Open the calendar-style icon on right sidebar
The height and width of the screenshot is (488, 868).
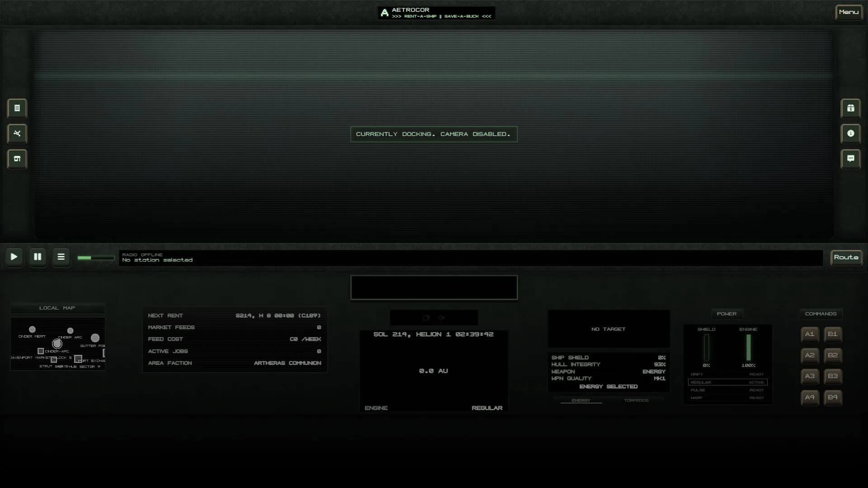[x=851, y=108]
